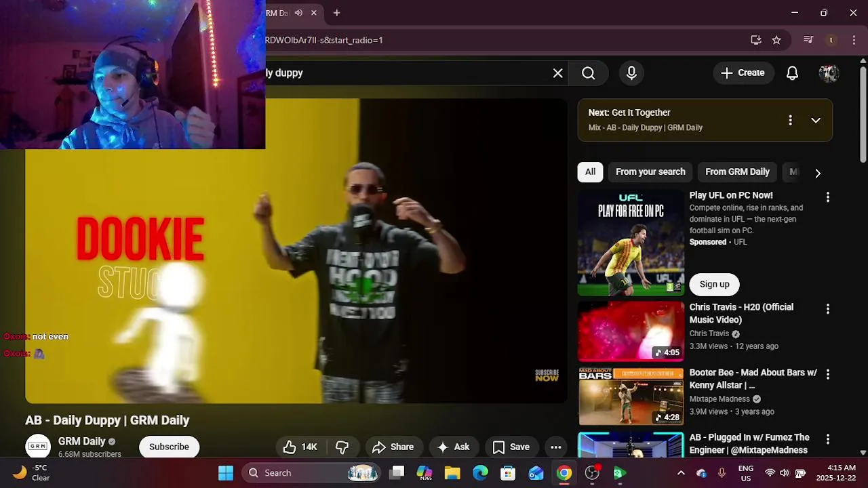
Task: Open Task View on the taskbar
Action: 397,473
